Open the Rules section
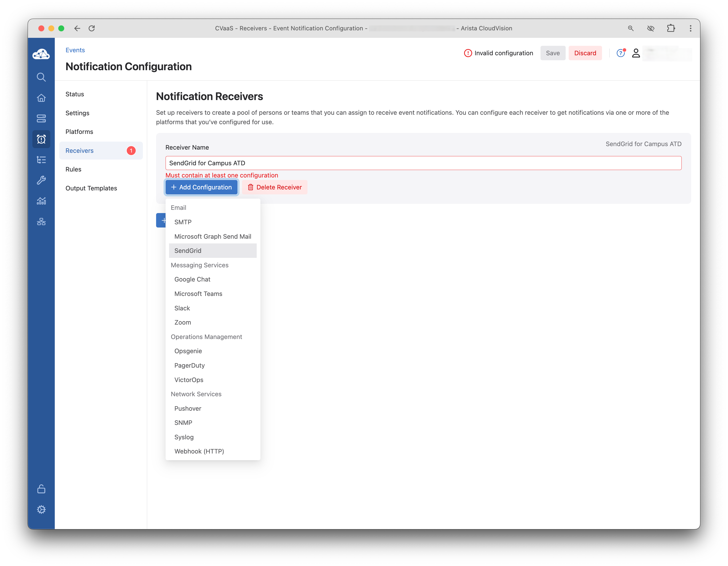Screen dimensions: 728x566 click(73, 169)
